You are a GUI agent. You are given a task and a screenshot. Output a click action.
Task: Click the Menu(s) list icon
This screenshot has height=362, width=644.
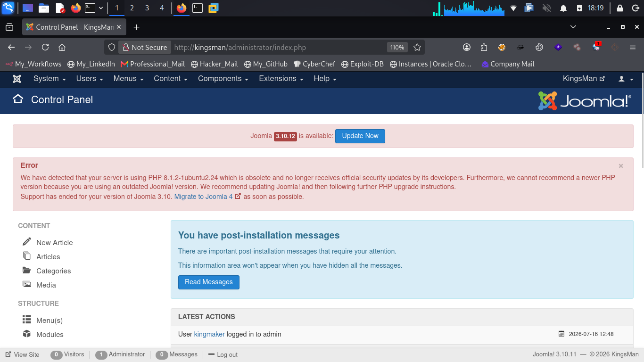point(27,320)
